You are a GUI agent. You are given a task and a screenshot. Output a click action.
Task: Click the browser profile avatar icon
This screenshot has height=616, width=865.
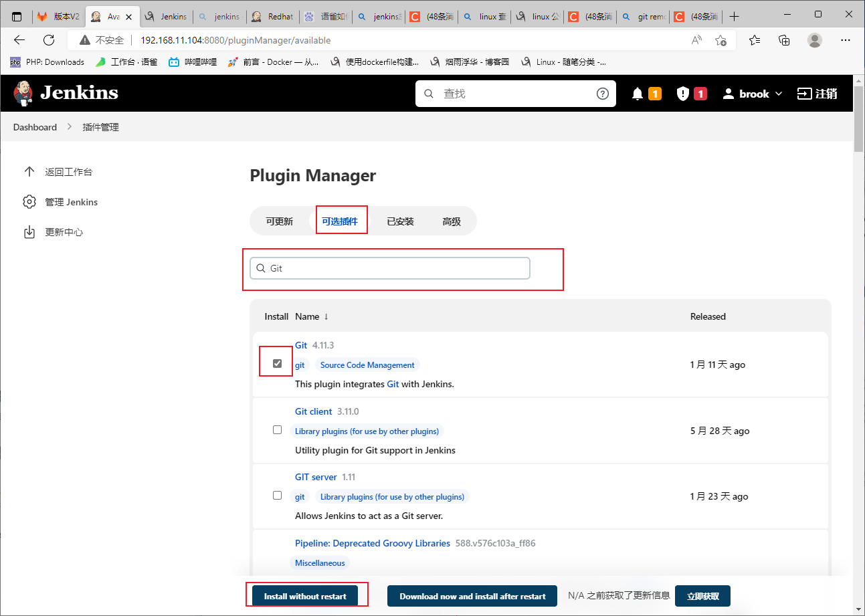[815, 40]
